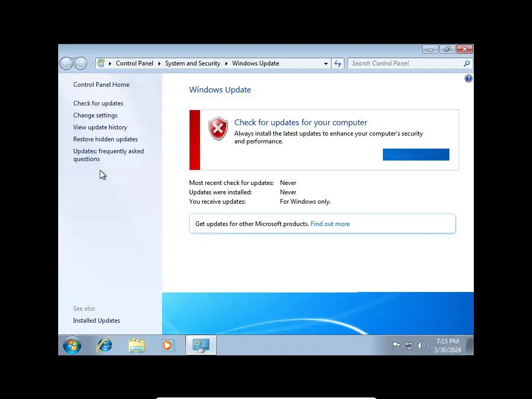The height and width of the screenshot is (399, 532).
Task: Go forward with the Forward arrow button
Action: pos(81,63)
